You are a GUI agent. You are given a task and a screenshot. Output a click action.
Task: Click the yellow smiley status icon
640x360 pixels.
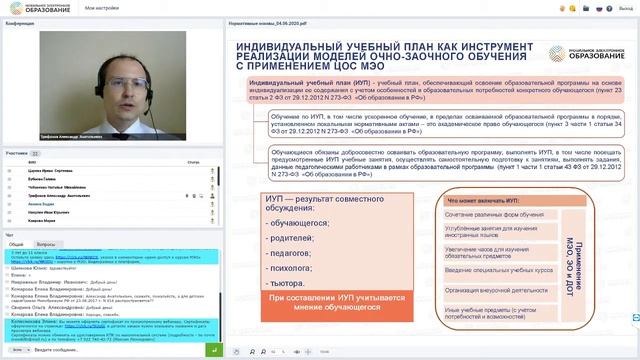573,9
